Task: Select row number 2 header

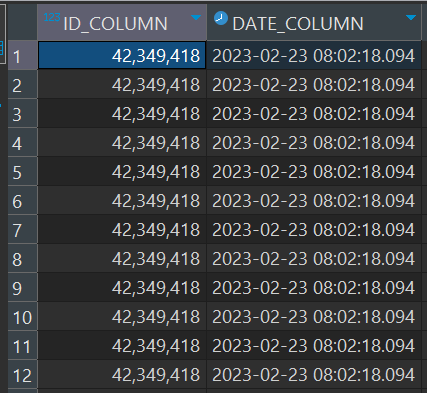Action: pos(22,84)
